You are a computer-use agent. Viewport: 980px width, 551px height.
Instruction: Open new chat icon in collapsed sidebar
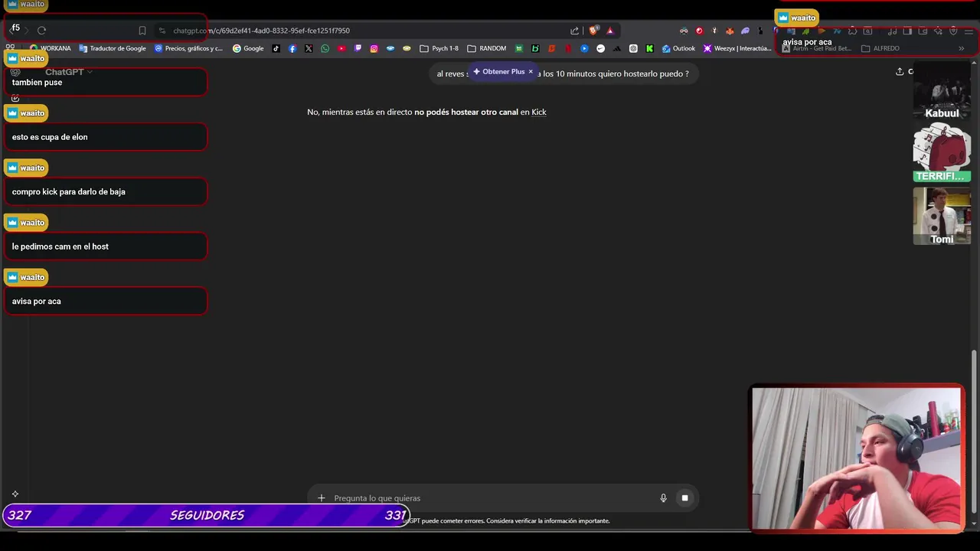pyautogui.click(x=15, y=97)
